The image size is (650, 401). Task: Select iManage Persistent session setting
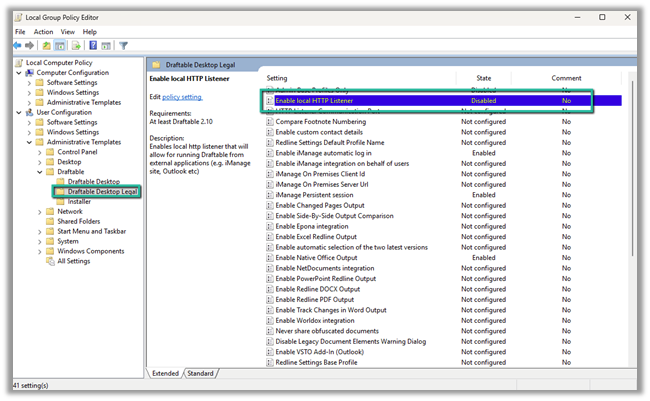pyautogui.click(x=315, y=195)
